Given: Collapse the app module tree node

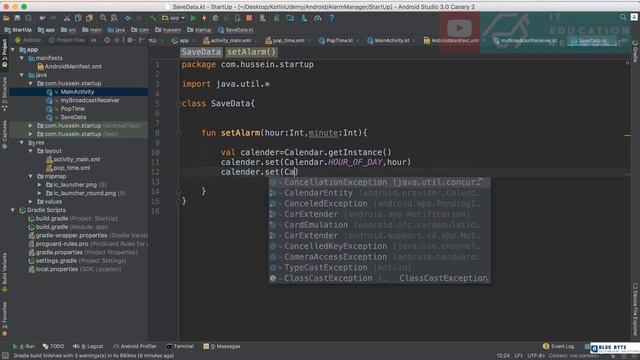Looking at the screenshot, I should click(x=13, y=50).
